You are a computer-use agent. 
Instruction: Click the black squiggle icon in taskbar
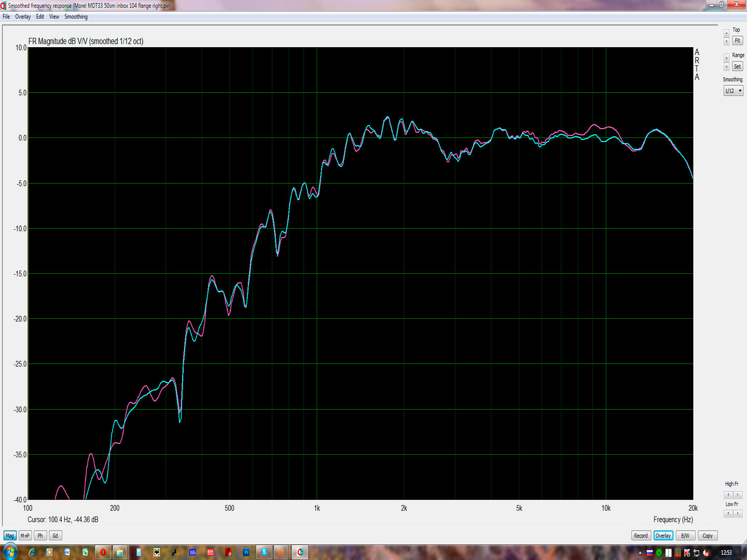coord(174,552)
